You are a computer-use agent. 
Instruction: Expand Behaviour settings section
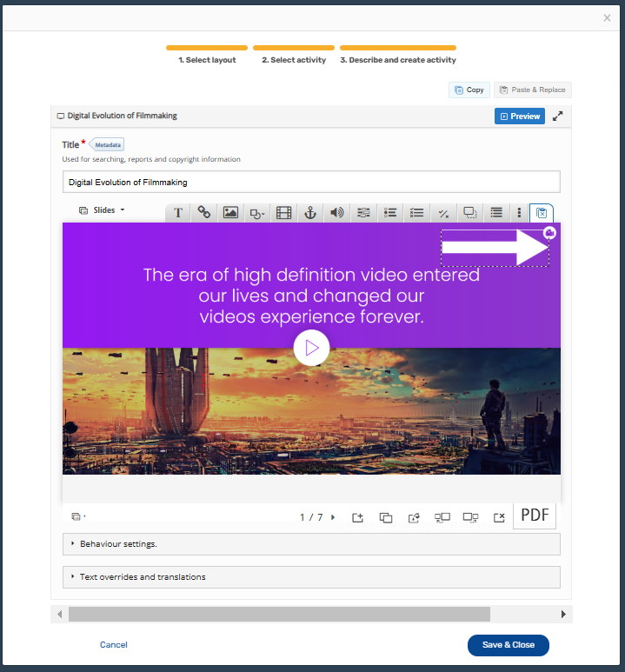(311, 544)
